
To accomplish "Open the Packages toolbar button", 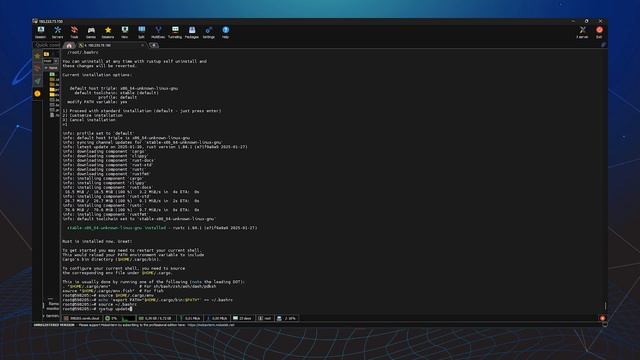I will coord(192,32).
